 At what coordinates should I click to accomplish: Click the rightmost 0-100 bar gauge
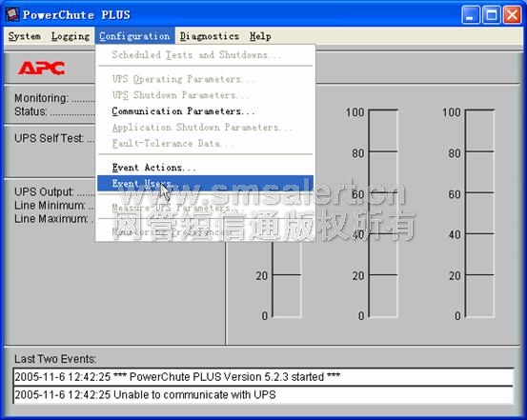479,213
